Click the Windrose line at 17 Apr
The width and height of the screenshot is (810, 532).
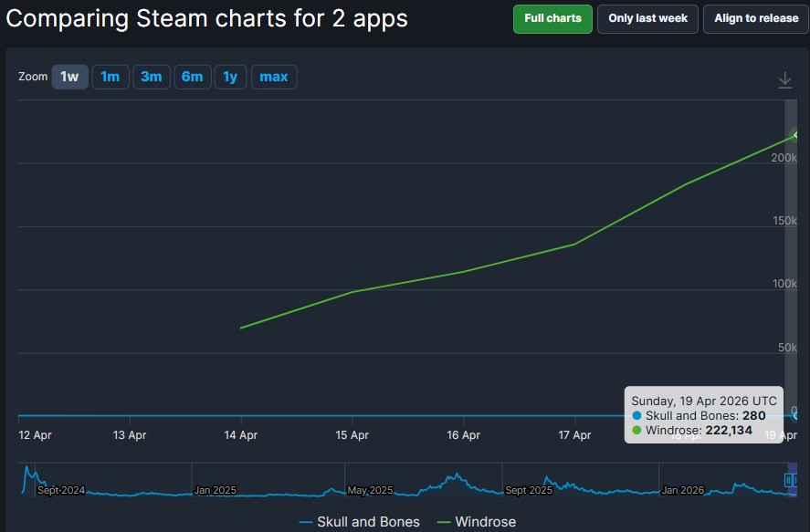[574, 244]
